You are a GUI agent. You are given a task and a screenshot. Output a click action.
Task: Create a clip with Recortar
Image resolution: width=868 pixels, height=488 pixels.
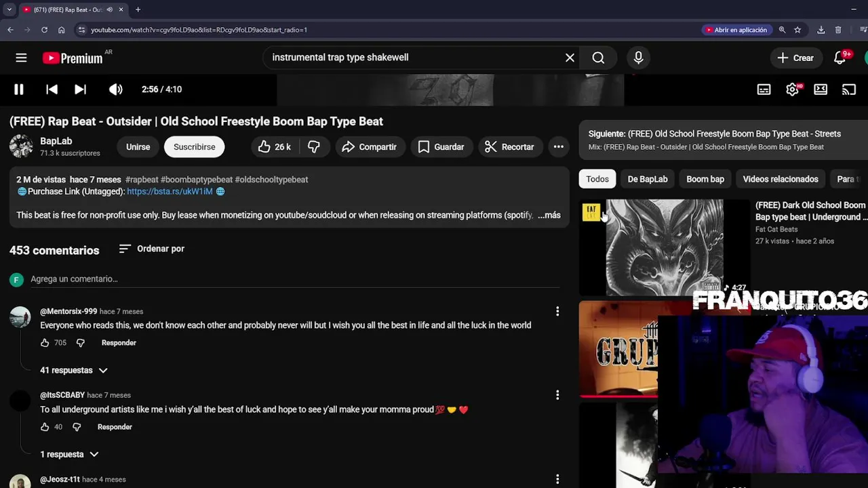(510, 147)
